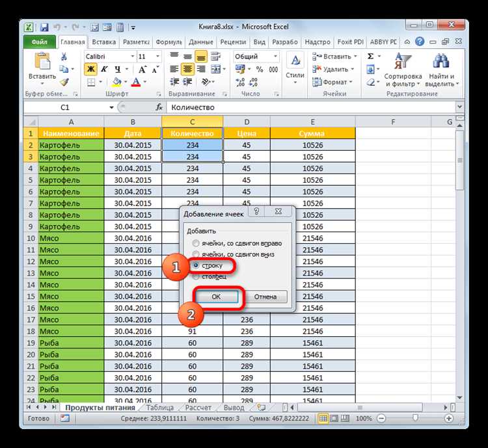Screen dimensions: 488x448
Task: Toggle bottom vertical alignment
Action: (x=201, y=57)
